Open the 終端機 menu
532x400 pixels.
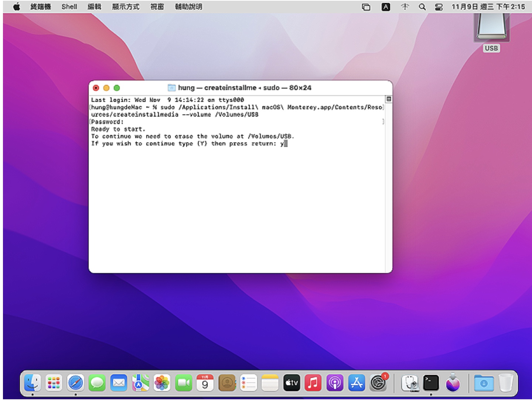41,7
